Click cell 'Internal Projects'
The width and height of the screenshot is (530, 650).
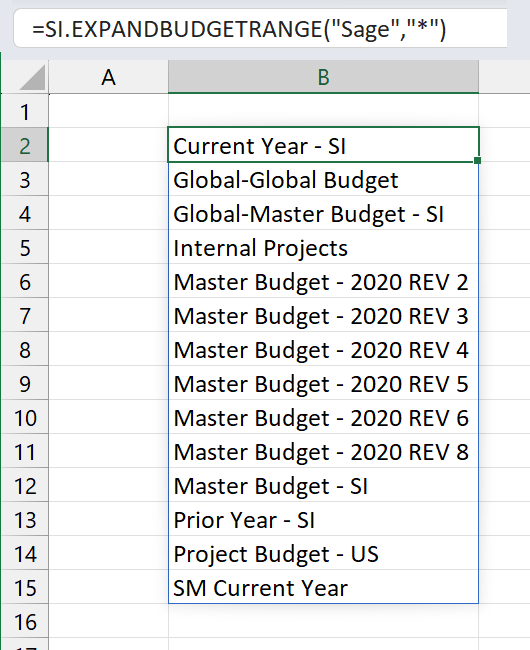pyautogui.click(x=323, y=247)
